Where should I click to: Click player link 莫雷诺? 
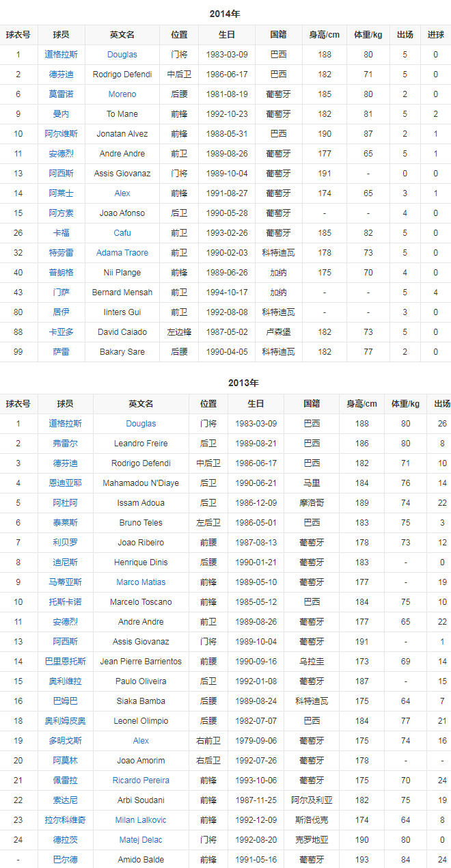[61, 94]
